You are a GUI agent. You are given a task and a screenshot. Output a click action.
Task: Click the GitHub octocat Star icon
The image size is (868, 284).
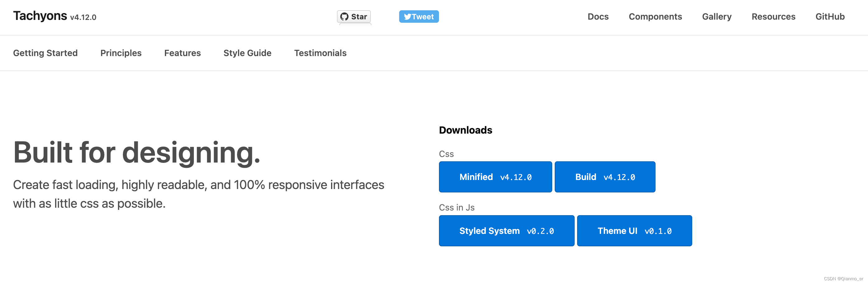(x=344, y=17)
